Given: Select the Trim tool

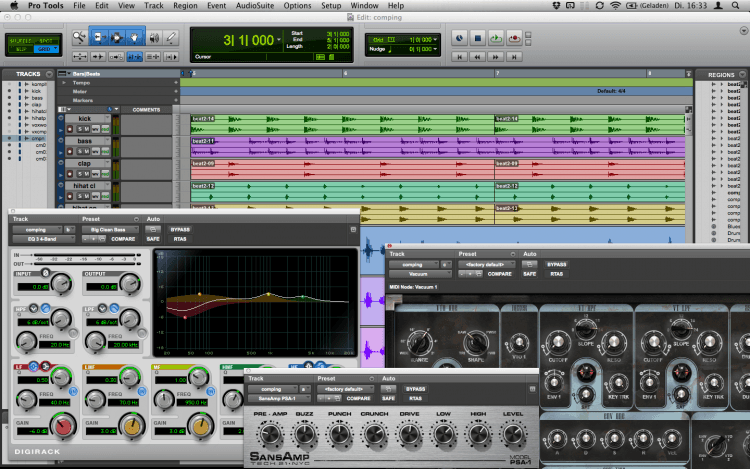Looking at the screenshot, I should click(x=98, y=37).
